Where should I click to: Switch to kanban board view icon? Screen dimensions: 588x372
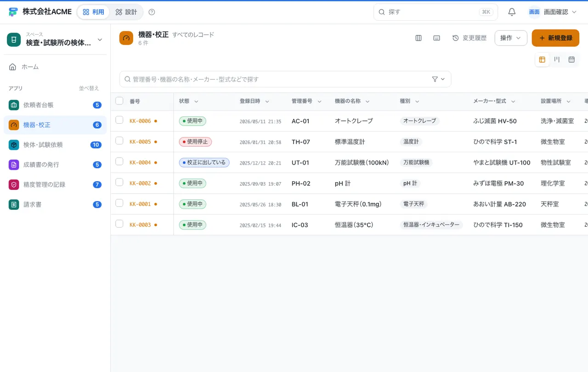coord(557,59)
